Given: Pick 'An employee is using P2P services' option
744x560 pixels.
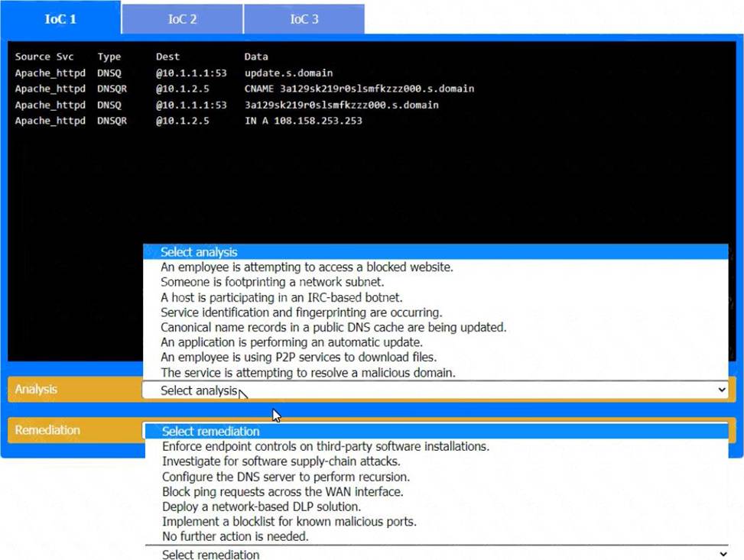Looking at the screenshot, I should [298, 358].
